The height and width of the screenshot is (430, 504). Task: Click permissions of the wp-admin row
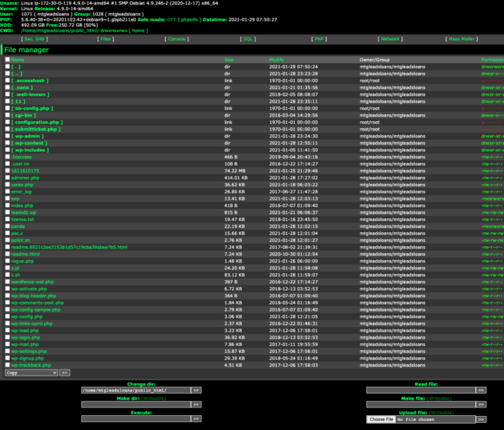[x=492, y=136]
